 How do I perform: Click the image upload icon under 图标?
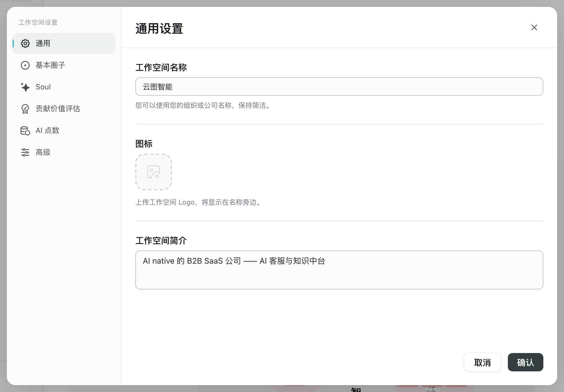[x=154, y=172]
